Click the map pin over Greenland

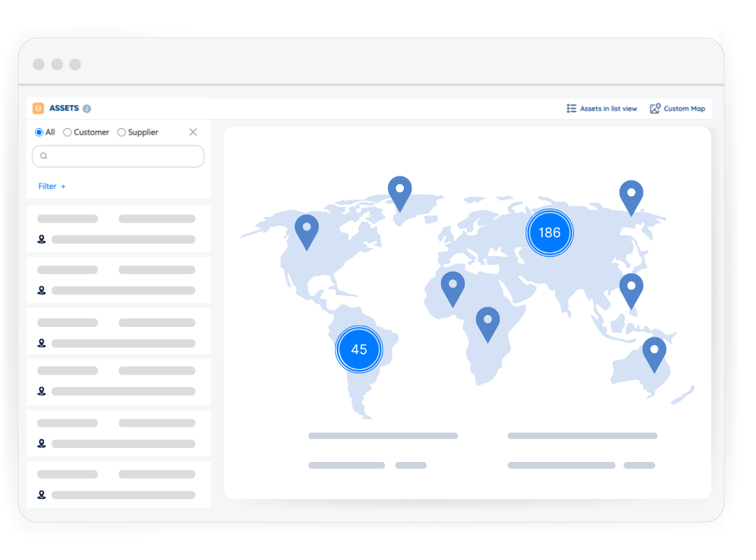tap(400, 194)
